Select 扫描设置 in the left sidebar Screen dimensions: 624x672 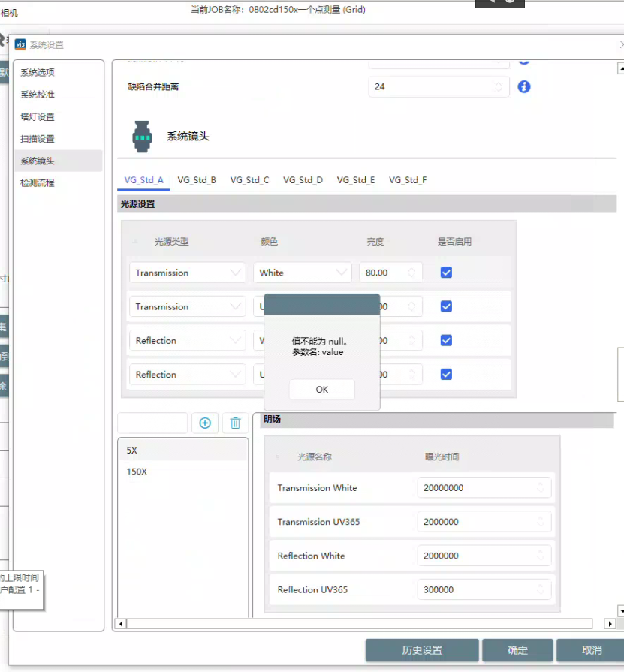38,139
